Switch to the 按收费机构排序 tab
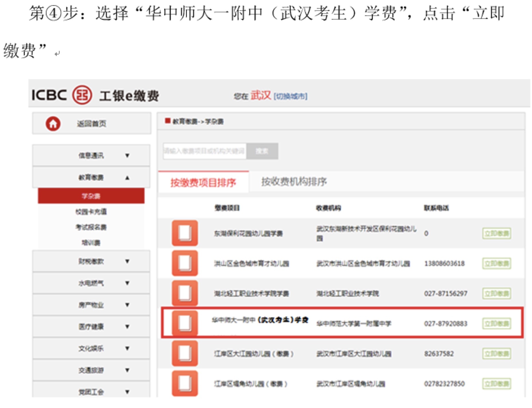The image size is (532, 408). click(294, 182)
